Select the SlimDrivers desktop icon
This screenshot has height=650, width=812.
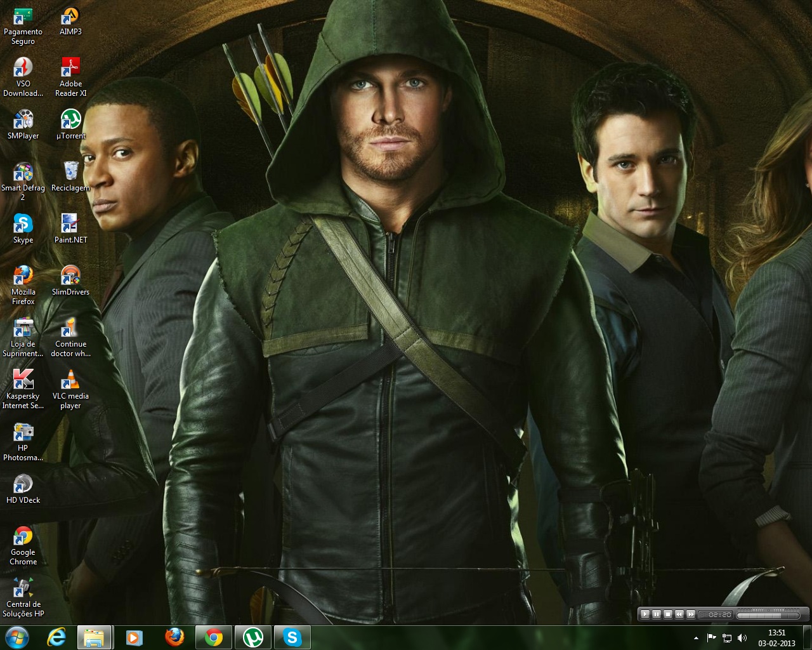click(x=70, y=281)
